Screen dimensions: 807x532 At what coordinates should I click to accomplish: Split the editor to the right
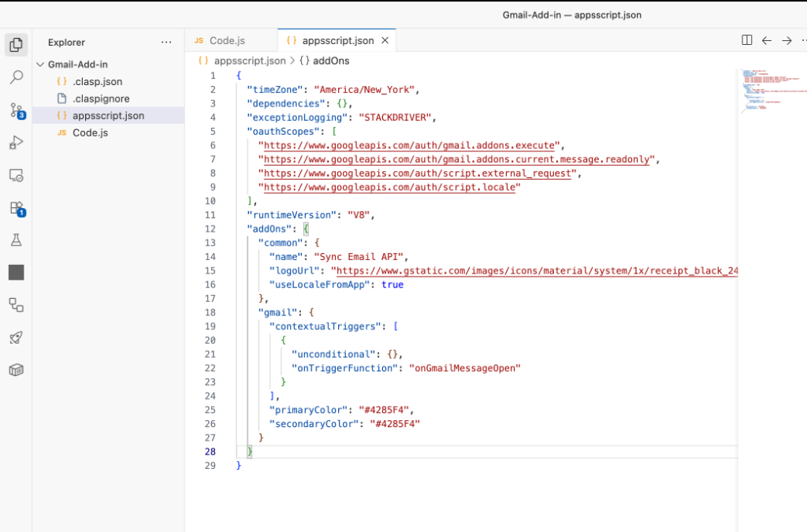[747, 40]
